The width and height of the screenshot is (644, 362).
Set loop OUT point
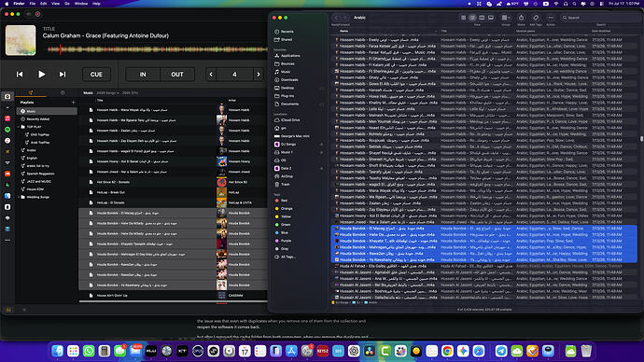pyautogui.click(x=177, y=75)
